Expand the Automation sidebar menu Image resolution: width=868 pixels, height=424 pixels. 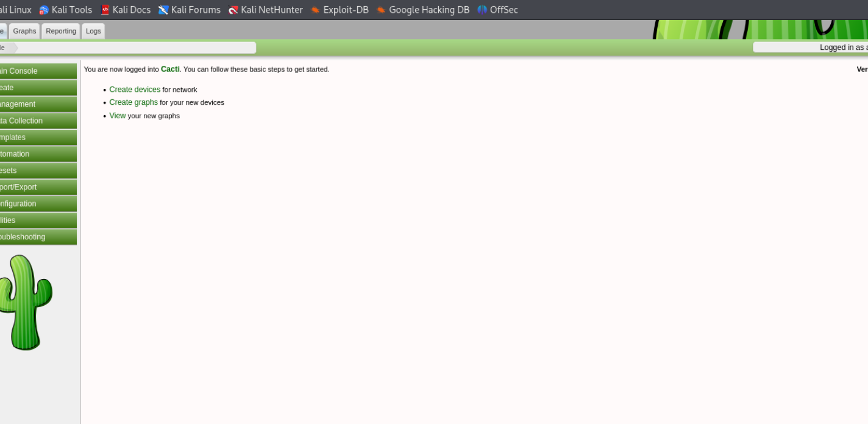tap(38, 154)
